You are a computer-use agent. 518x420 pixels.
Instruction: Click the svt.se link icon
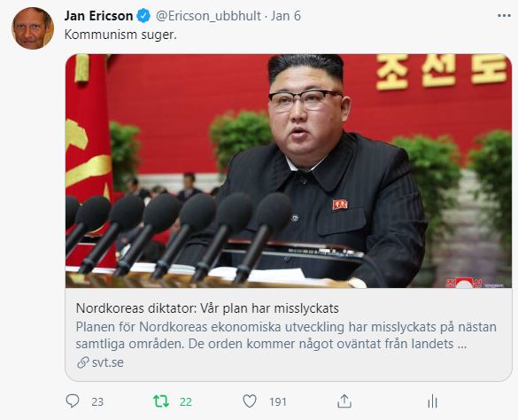tap(83, 362)
